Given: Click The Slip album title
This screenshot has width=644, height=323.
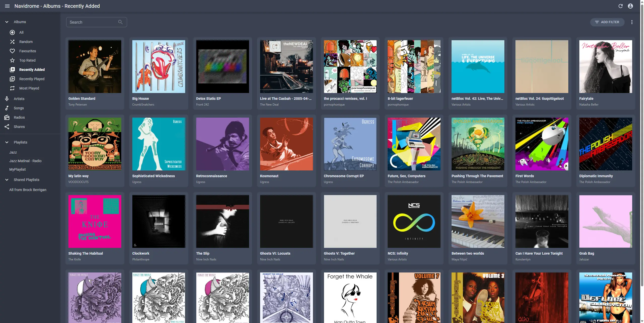Looking at the screenshot, I should tap(203, 253).
